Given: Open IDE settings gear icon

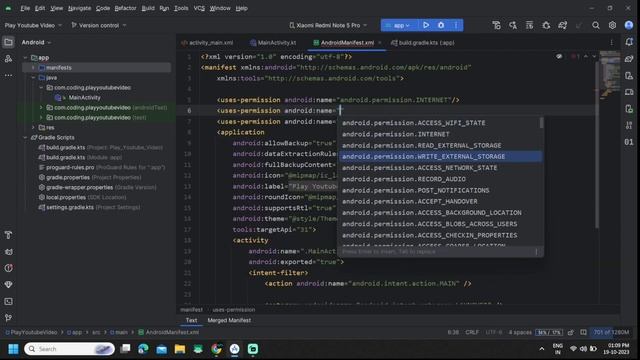Looking at the screenshot, I should (x=612, y=25).
